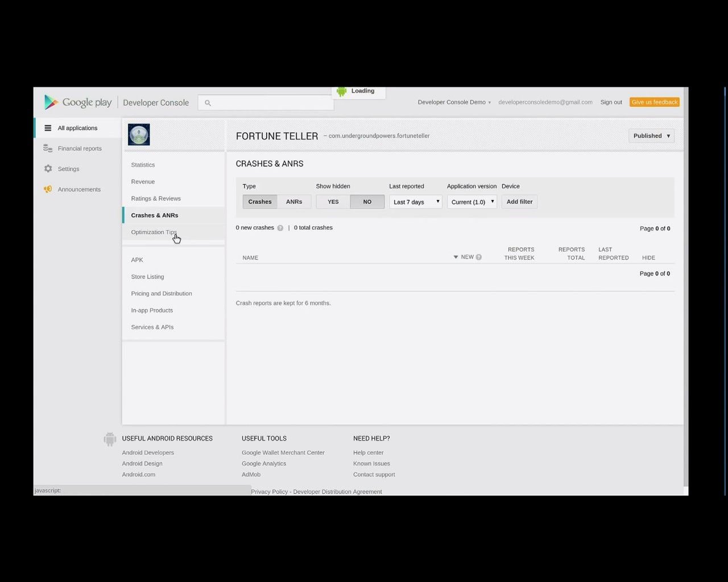Open the Google Analytics link

coord(264,464)
